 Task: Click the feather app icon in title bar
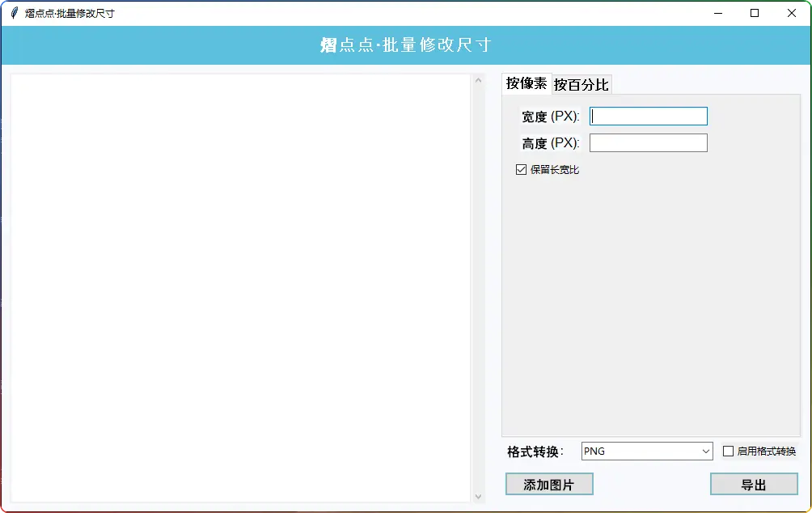14,13
